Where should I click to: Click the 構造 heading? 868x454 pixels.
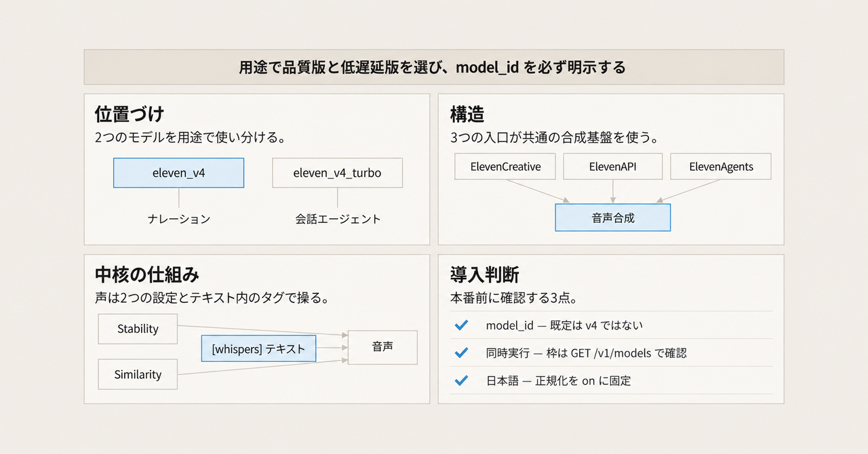[x=467, y=113]
